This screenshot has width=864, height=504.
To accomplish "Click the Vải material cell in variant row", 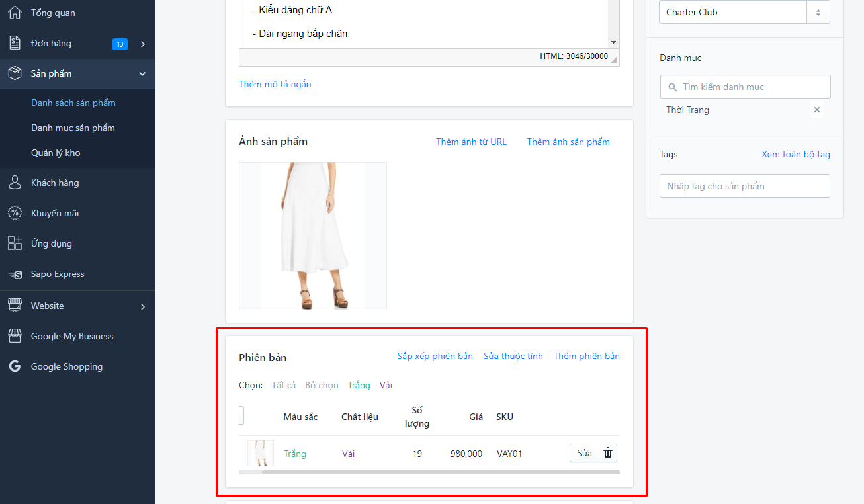I will tap(349, 454).
